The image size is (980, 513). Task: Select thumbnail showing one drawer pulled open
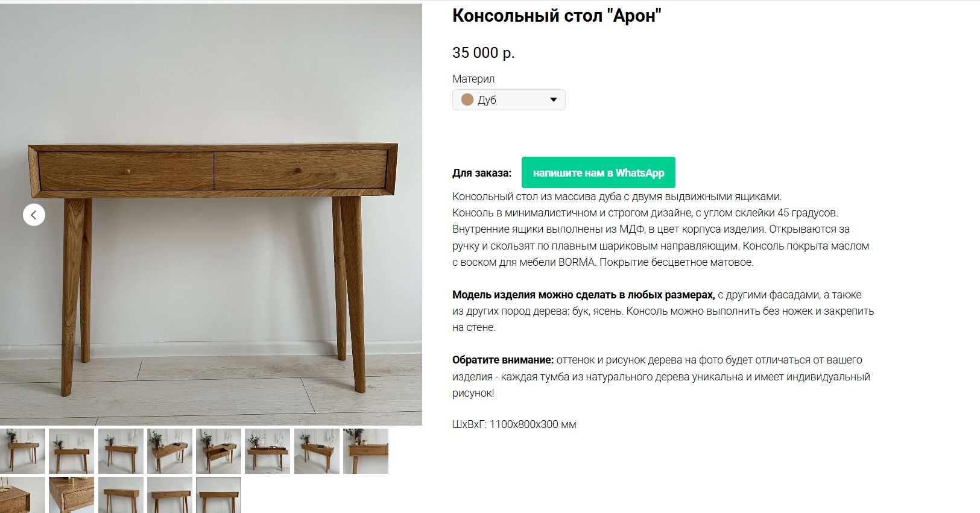pos(219,451)
